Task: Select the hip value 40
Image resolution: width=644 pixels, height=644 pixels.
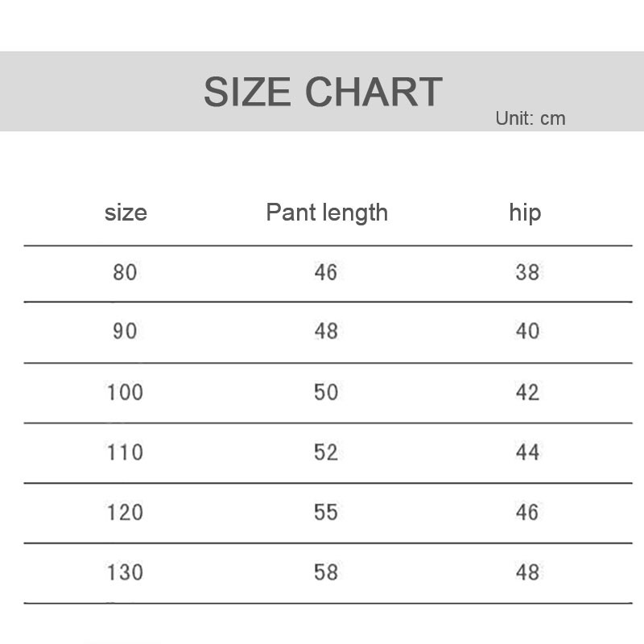Action: pos(527,331)
